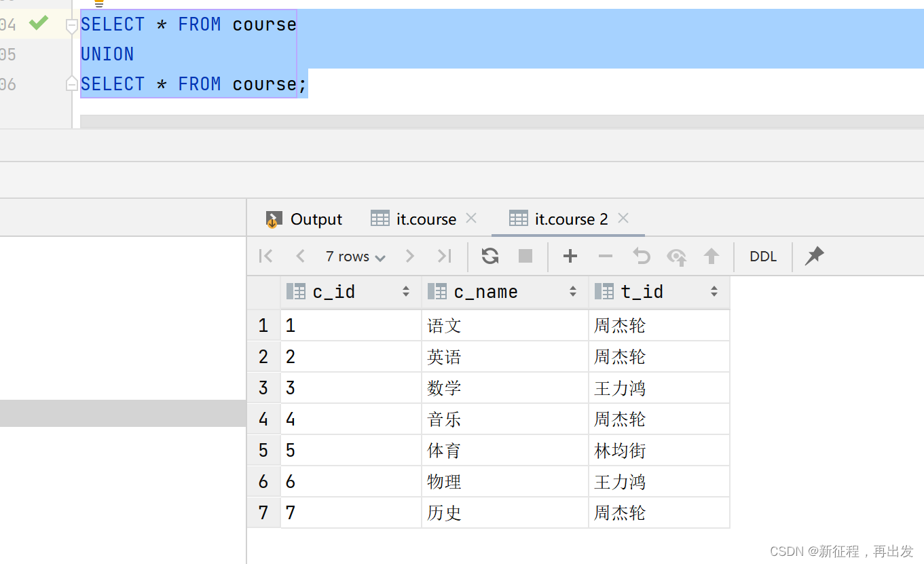Pin the result tab

(x=814, y=256)
